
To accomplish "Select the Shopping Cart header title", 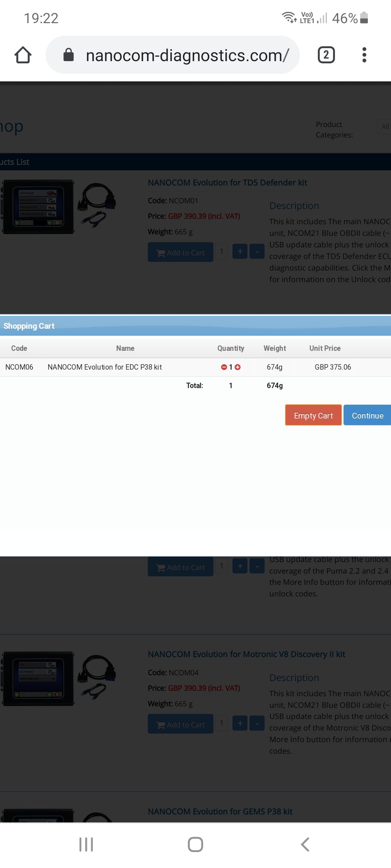I will click(x=29, y=326).
